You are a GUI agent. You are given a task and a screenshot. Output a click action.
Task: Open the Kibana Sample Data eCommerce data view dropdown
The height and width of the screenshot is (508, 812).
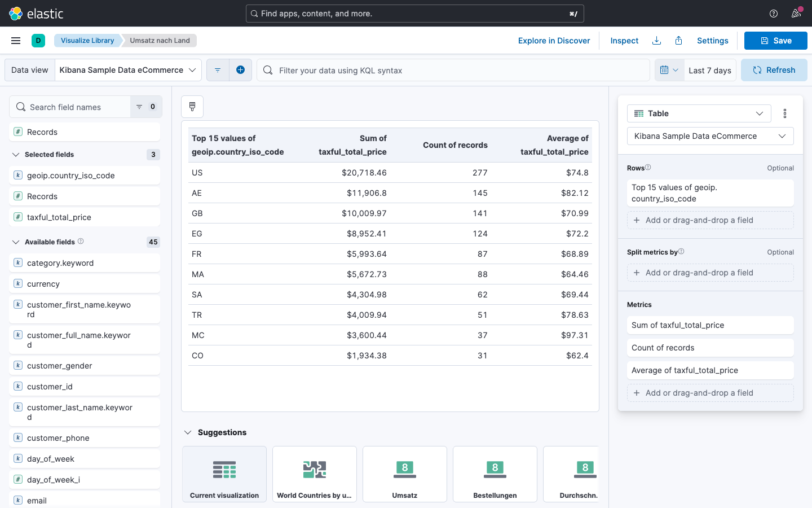pos(128,70)
